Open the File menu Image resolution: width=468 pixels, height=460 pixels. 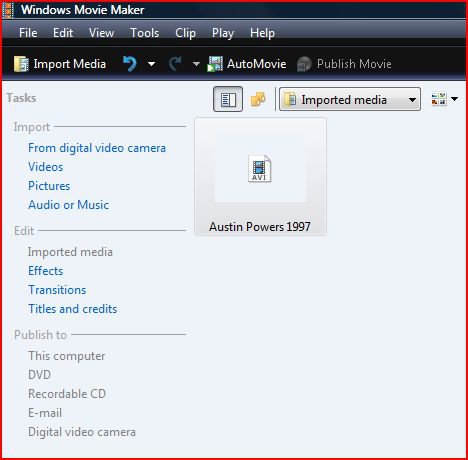28,33
